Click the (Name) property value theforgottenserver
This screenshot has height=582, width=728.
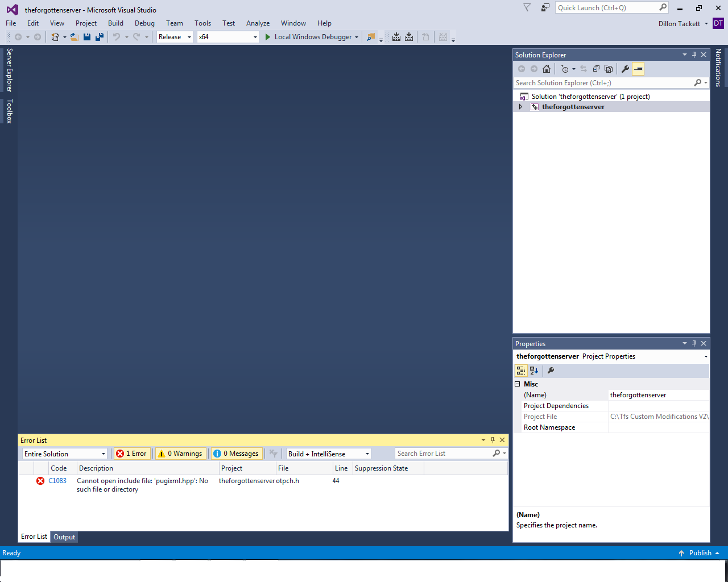pos(659,395)
